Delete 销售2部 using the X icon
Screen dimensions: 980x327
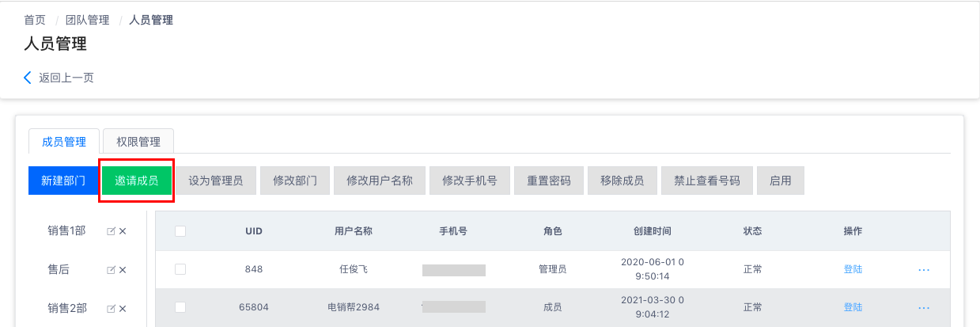[x=123, y=308]
